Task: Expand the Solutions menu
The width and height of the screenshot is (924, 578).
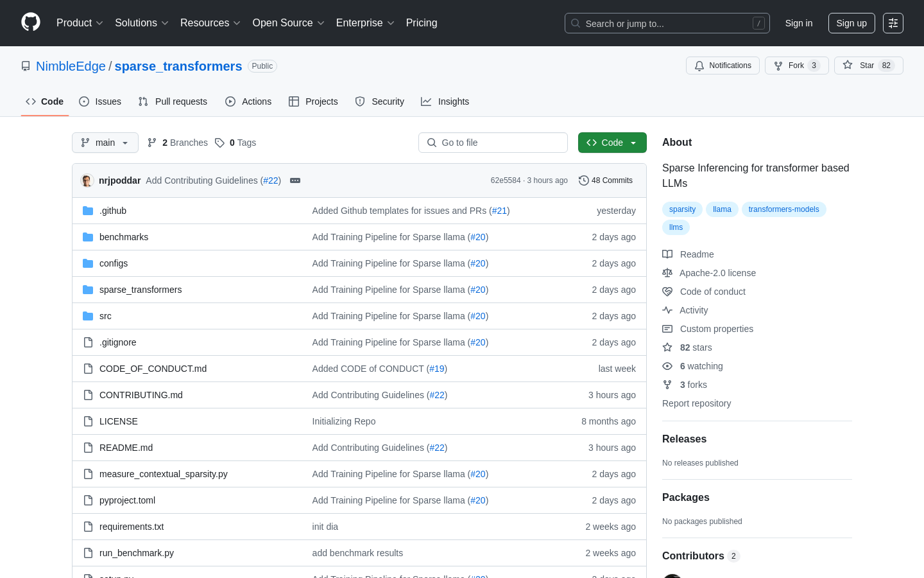Action: (x=142, y=23)
